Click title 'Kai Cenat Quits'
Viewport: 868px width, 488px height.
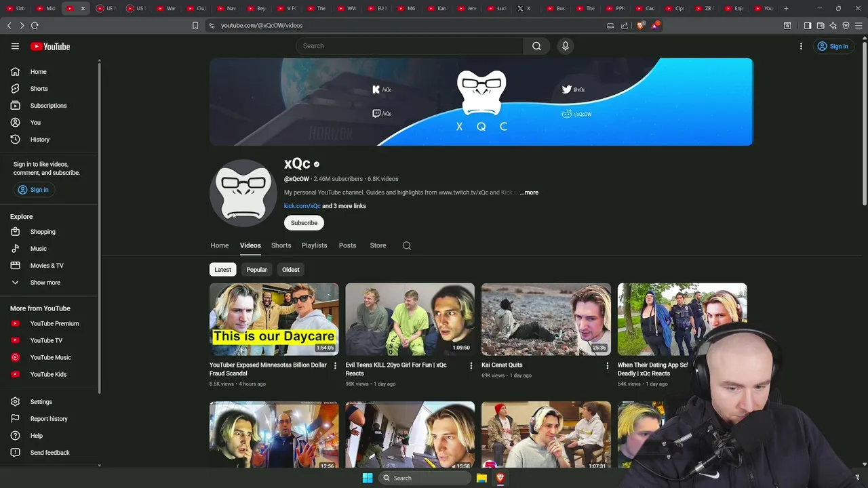click(x=502, y=365)
